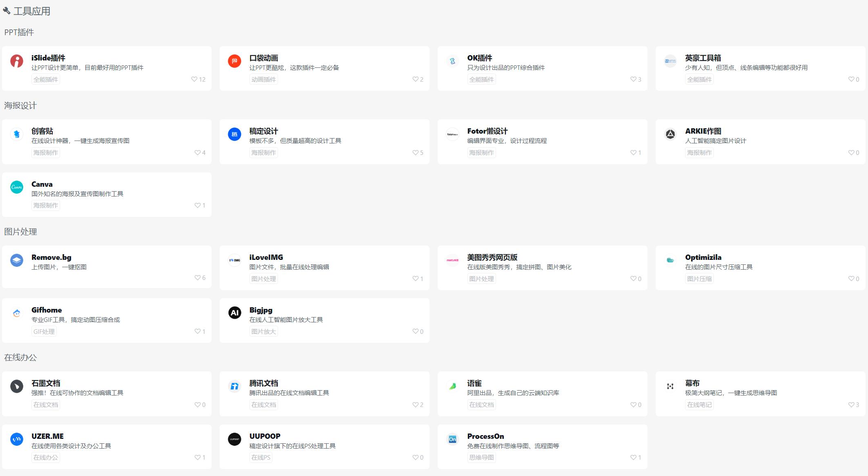Open the 美图秀秀网页版 title link
Screen dimensions: 868x476
coord(492,257)
